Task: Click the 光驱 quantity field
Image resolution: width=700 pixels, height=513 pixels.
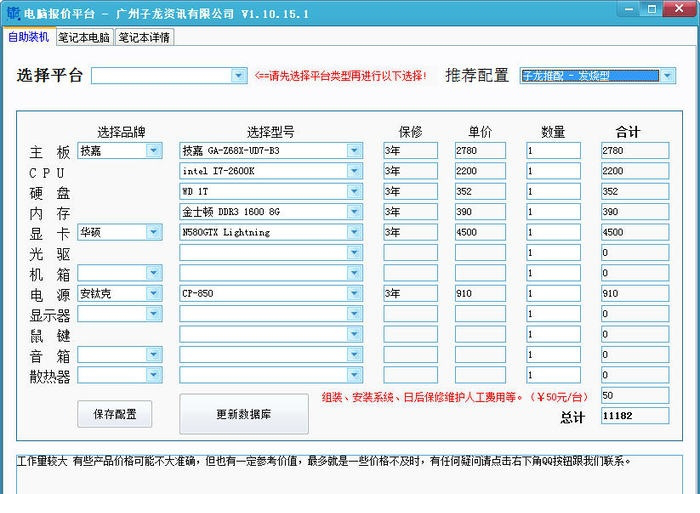Action: [x=553, y=253]
